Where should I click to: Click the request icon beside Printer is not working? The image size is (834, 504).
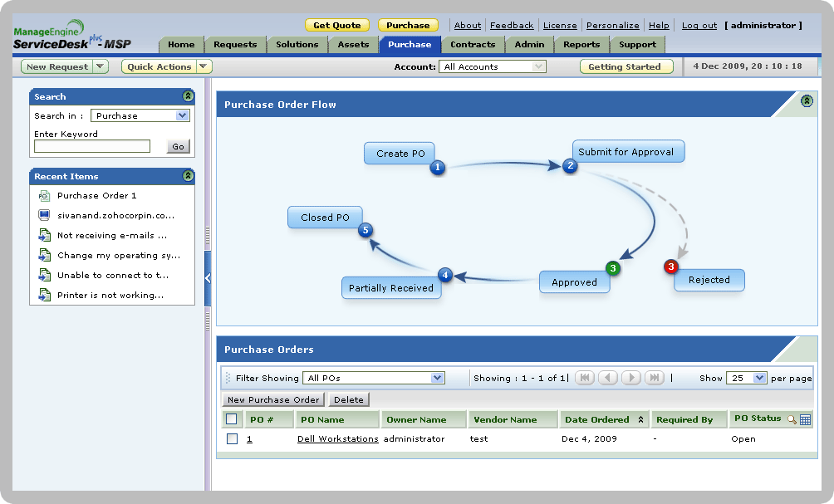click(44, 295)
